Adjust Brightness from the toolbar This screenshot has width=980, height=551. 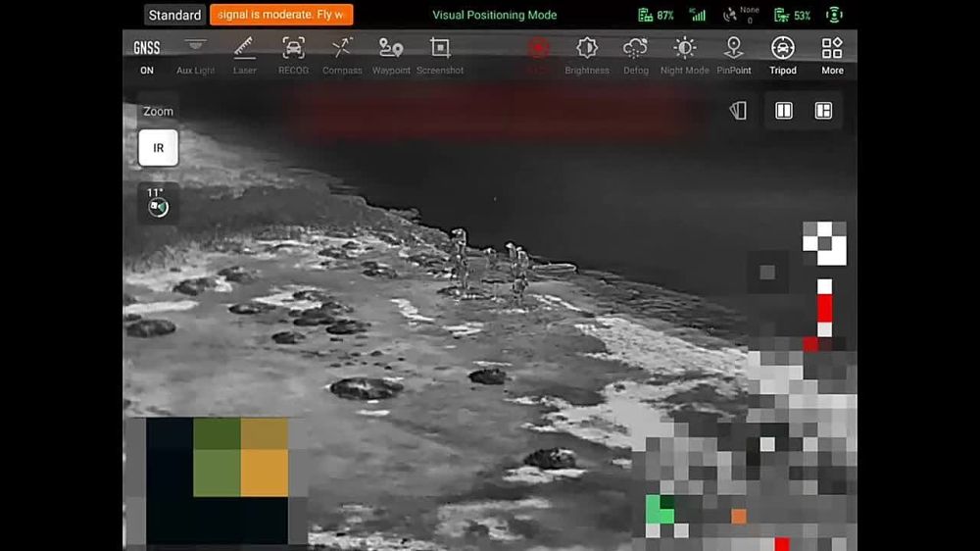pos(587,56)
